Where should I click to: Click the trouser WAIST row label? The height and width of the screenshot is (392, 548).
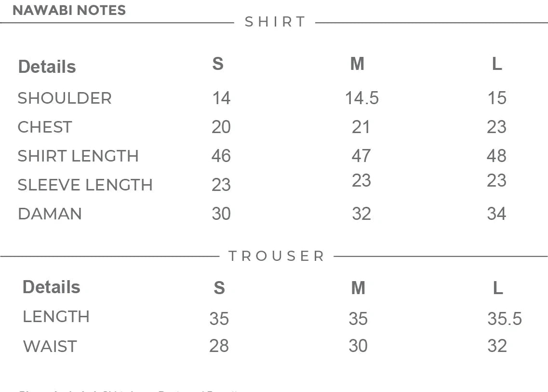click(50, 346)
